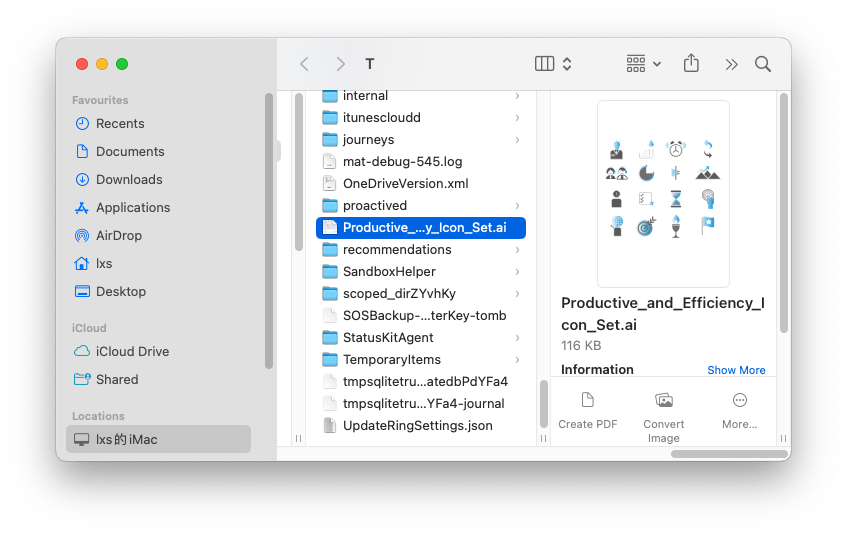Expand the internal folder chevron
The height and width of the screenshot is (535, 847).
[x=517, y=96]
